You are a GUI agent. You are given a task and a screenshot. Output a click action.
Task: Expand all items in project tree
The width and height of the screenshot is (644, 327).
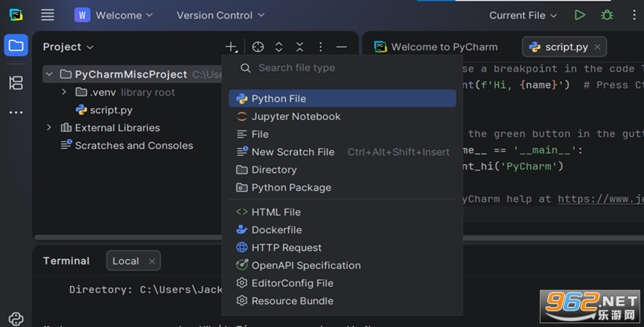(x=279, y=47)
